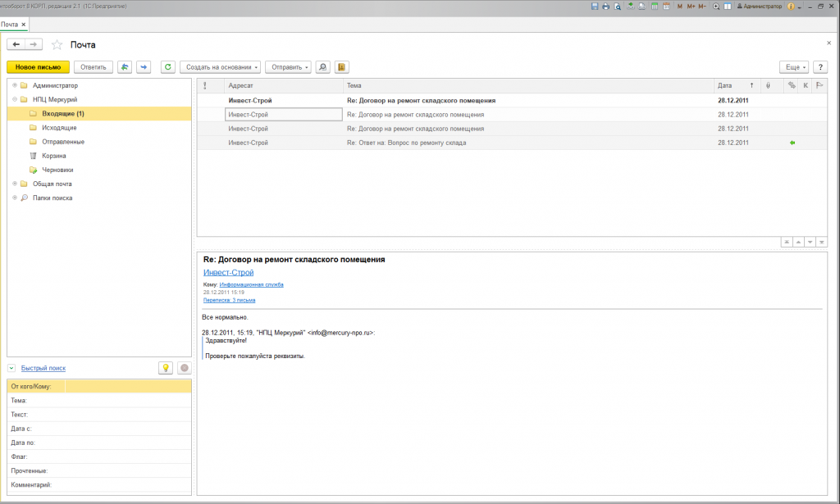Click the print icon in top bar
This screenshot has height=504, width=840.
[x=606, y=6]
